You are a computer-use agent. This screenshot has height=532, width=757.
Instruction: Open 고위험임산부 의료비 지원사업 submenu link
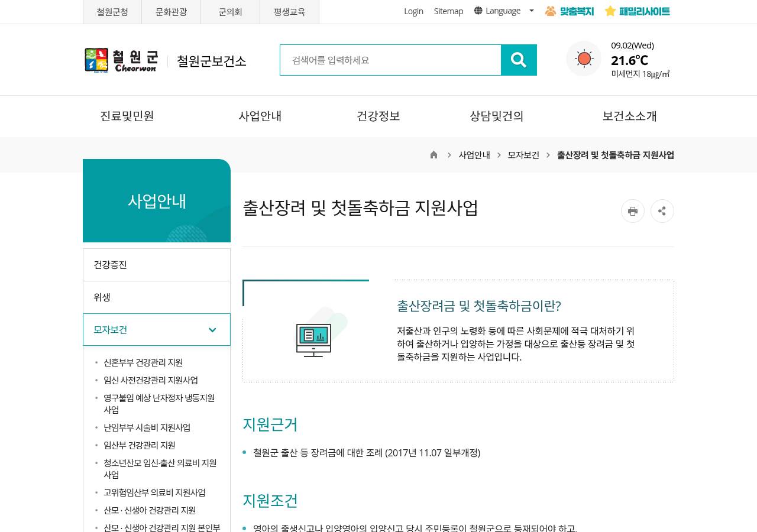tap(154, 492)
